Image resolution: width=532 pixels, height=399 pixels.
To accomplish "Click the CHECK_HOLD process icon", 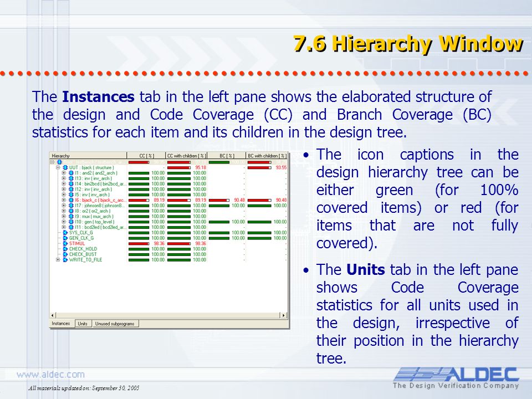I will [x=65, y=249].
